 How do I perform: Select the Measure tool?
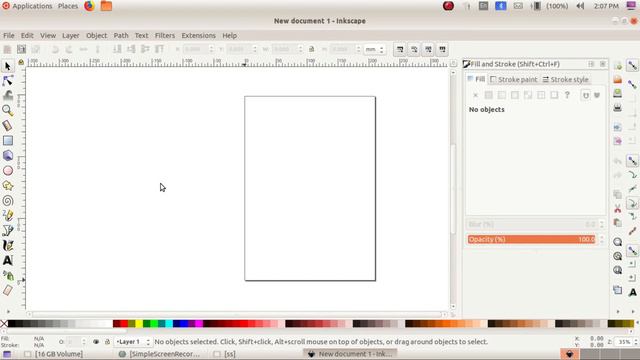click(7, 125)
